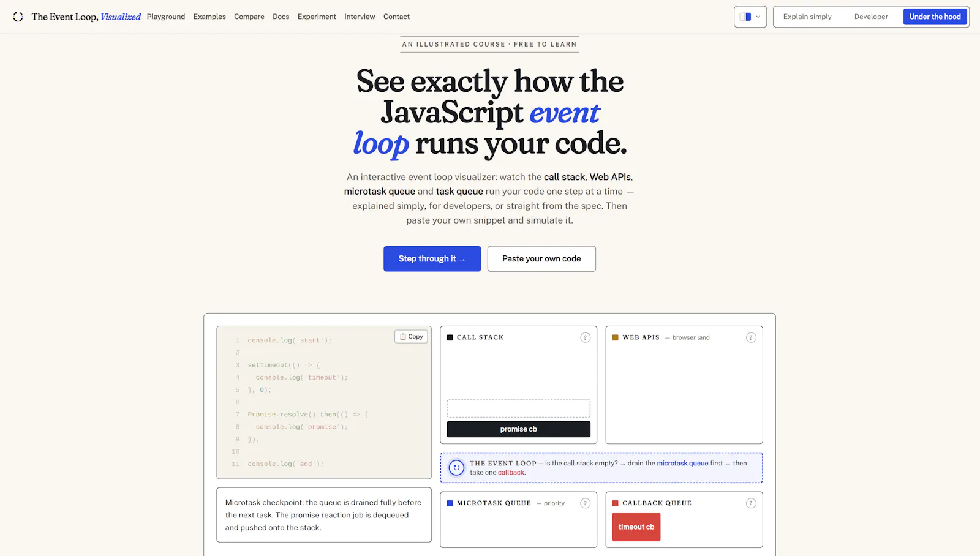Image resolution: width=980 pixels, height=556 pixels.
Task: Click the timeout cb queue item
Action: click(636, 527)
